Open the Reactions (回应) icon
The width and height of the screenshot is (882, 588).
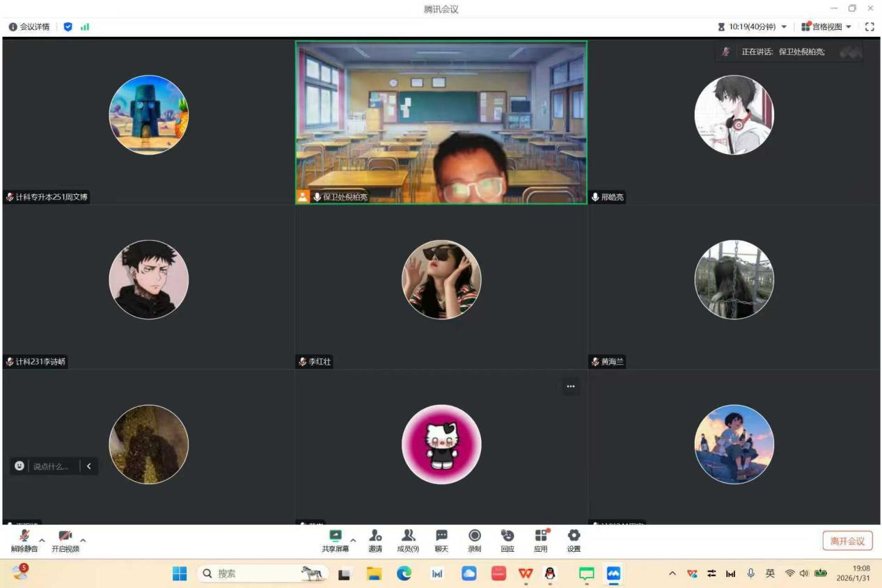pyautogui.click(x=507, y=540)
